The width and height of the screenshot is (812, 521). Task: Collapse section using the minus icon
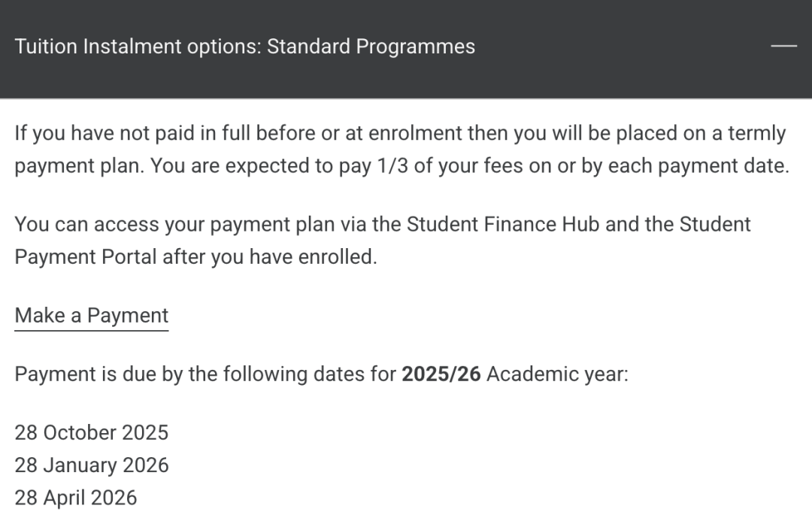click(x=783, y=47)
